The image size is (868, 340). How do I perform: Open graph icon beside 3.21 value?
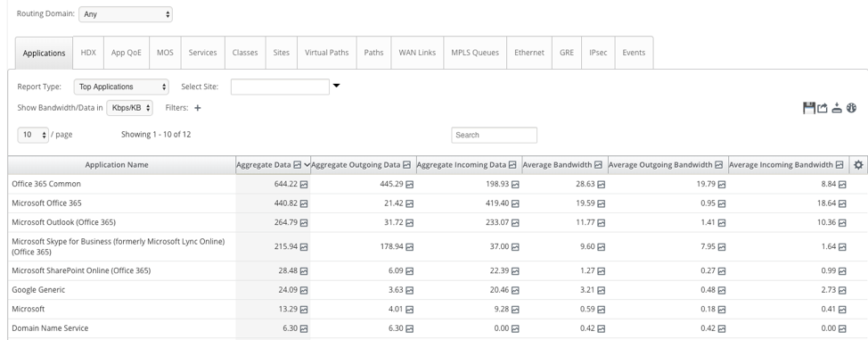[602, 290]
